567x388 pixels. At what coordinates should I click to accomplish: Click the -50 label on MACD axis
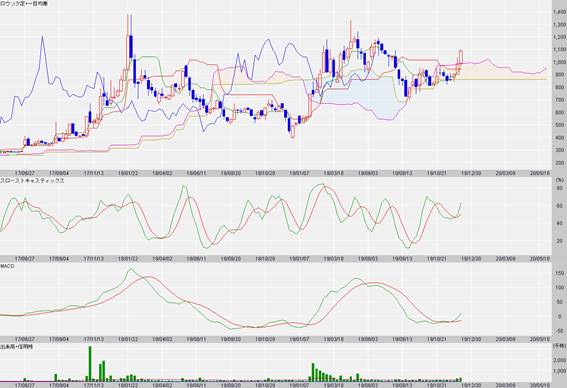click(x=560, y=331)
